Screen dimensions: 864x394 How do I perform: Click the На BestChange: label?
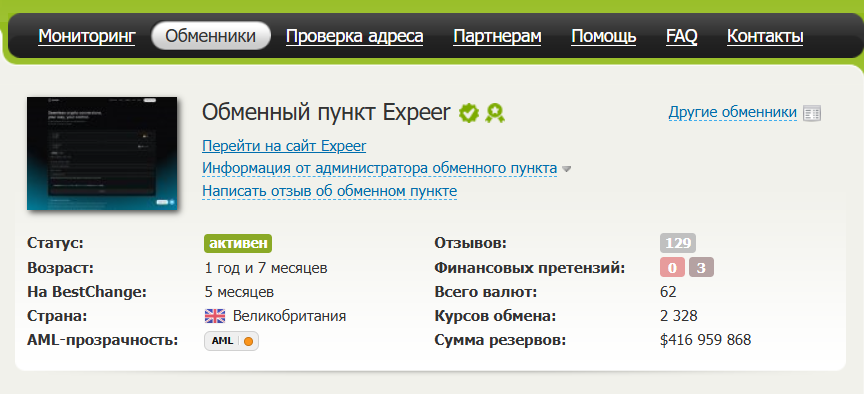pyautogui.click(x=87, y=292)
